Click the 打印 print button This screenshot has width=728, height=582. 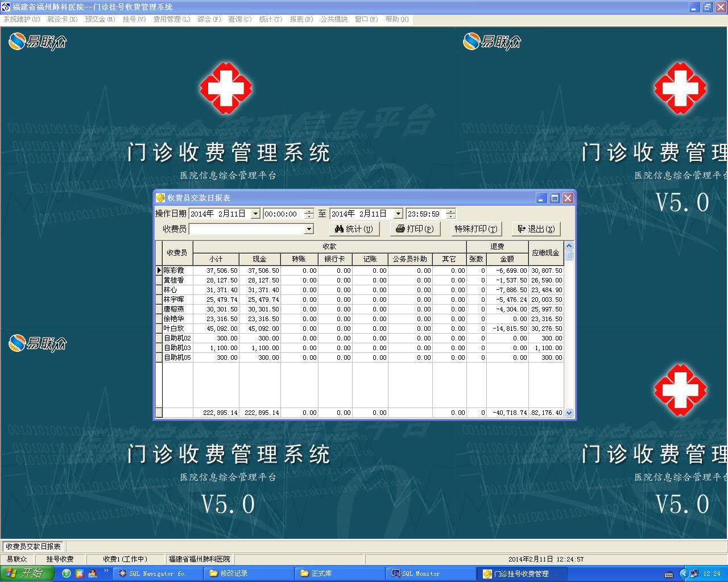coord(415,229)
